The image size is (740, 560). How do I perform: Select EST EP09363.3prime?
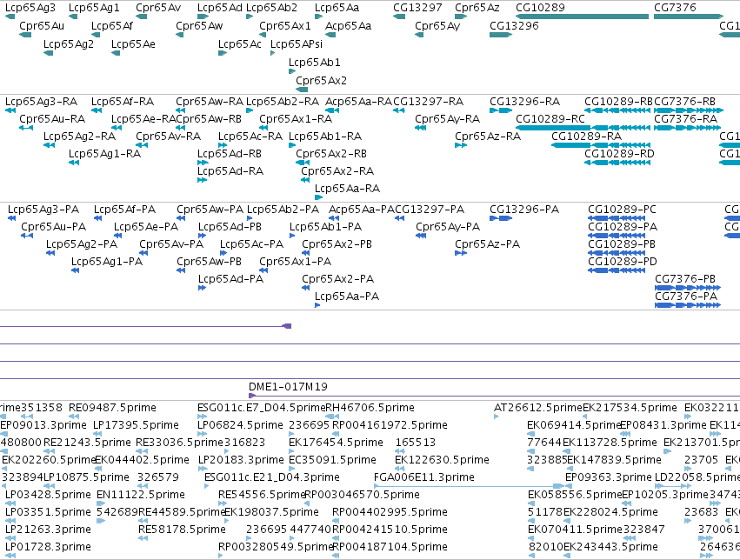pos(609,477)
